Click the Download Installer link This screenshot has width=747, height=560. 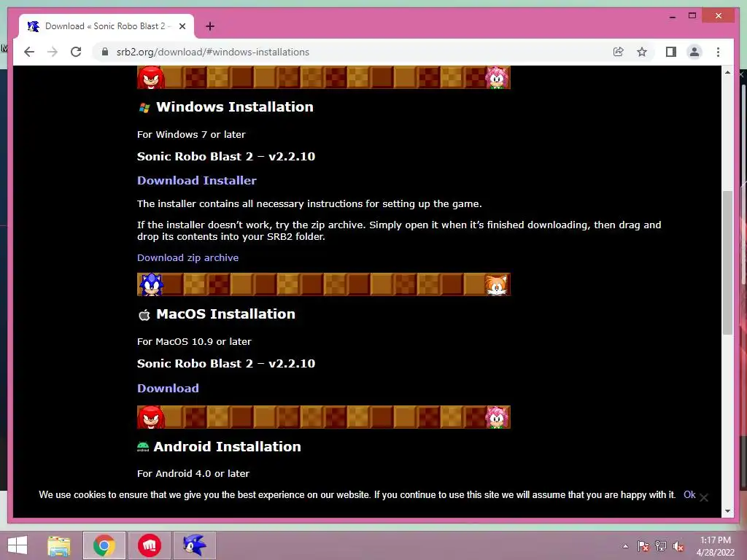pos(197,181)
